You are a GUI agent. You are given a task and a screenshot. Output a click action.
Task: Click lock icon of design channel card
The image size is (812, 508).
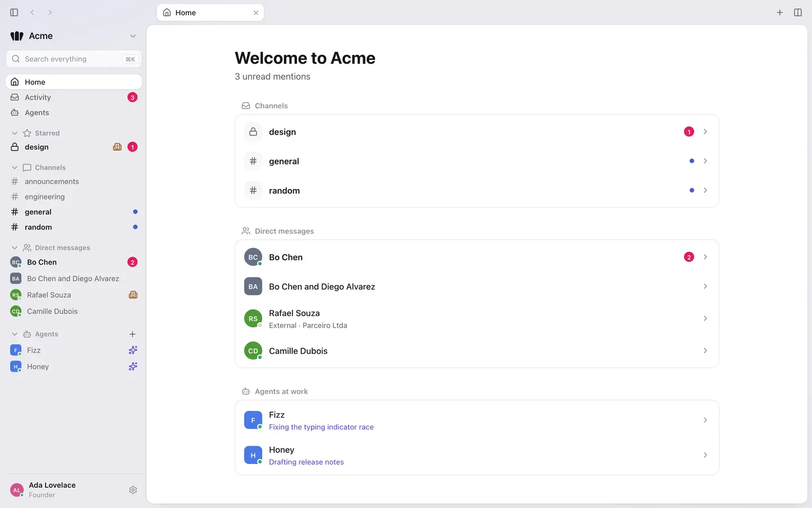(253, 132)
